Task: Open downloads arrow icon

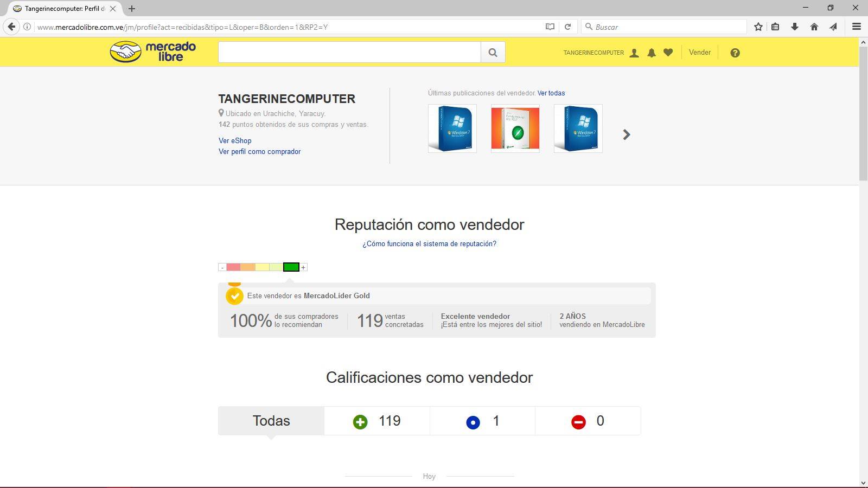Action: coord(795,27)
